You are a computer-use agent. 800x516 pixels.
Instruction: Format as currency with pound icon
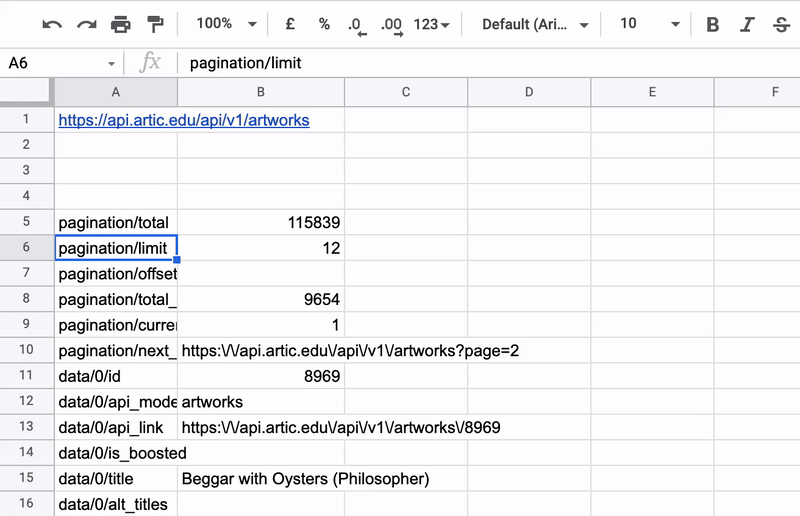(290, 24)
